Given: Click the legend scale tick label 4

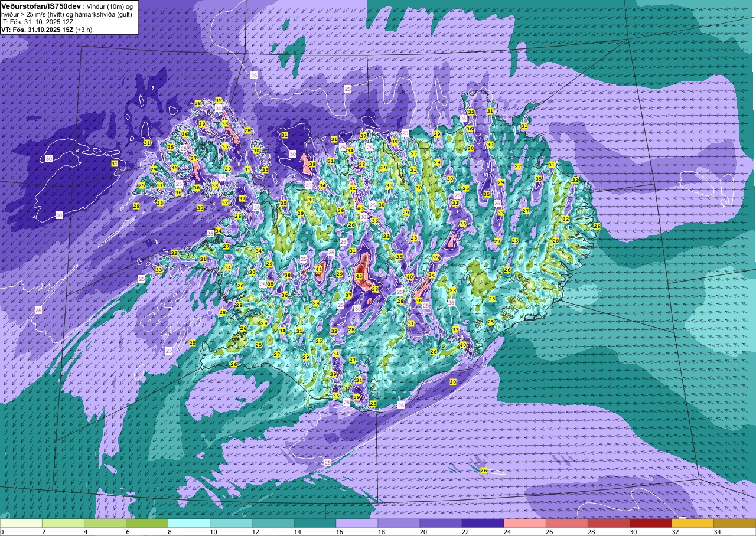Looking at the screenshot, I should coord(86,532).
